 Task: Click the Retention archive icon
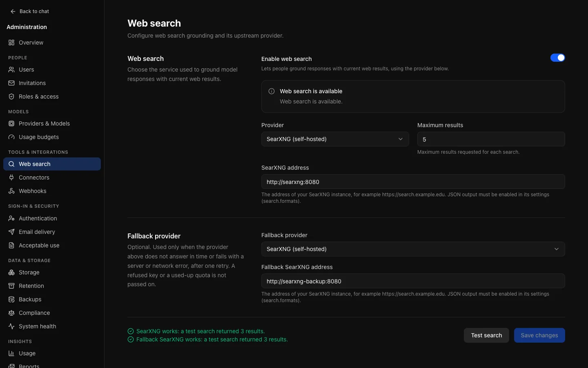click(x=11, y=286)
